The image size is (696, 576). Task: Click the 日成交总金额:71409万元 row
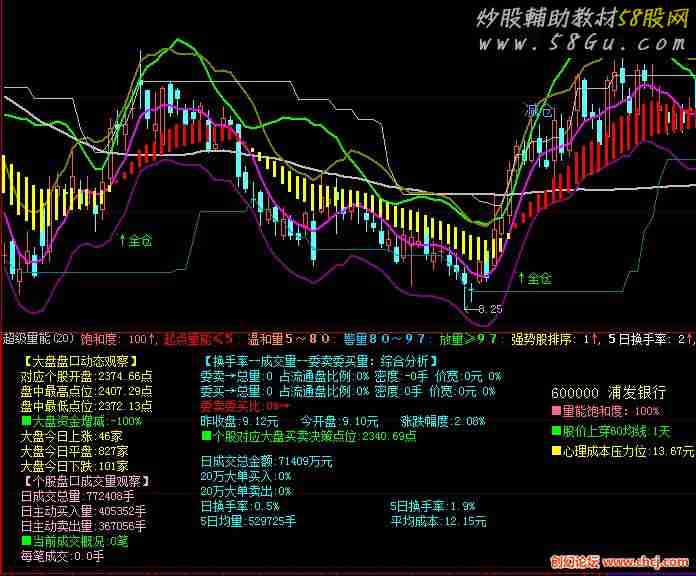[266, 462]
